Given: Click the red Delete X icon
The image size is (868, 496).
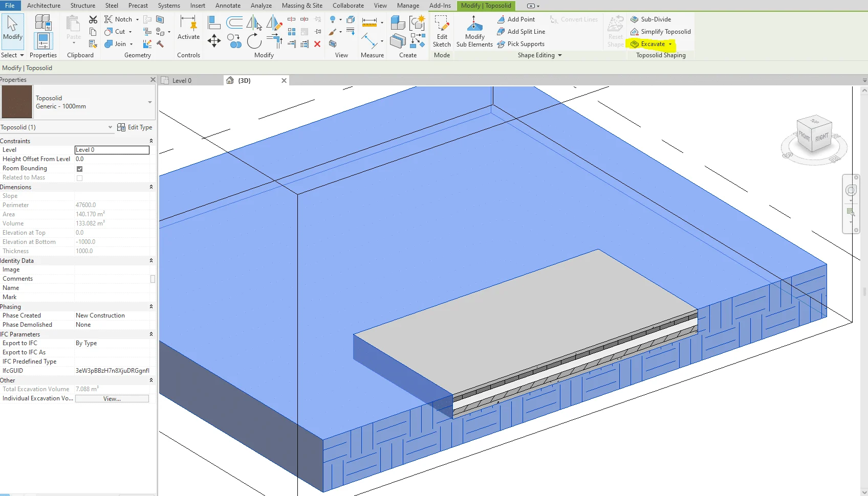Looking at the screenshot, I should [x=317, y=44].
